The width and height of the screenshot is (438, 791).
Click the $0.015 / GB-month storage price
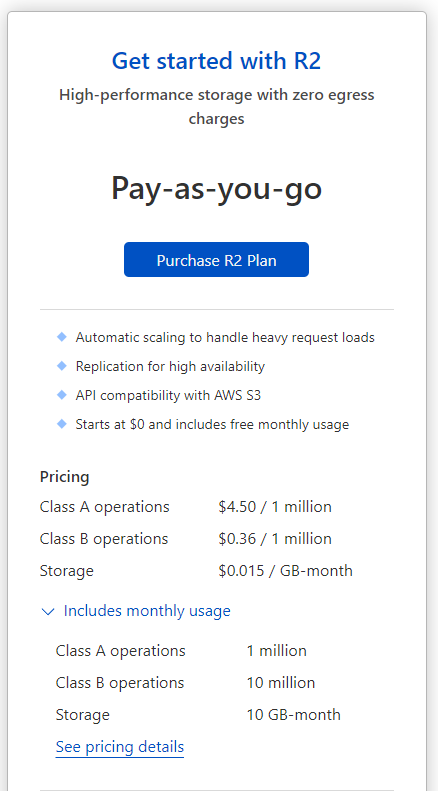pyautogui.click(x=286, y=571)
